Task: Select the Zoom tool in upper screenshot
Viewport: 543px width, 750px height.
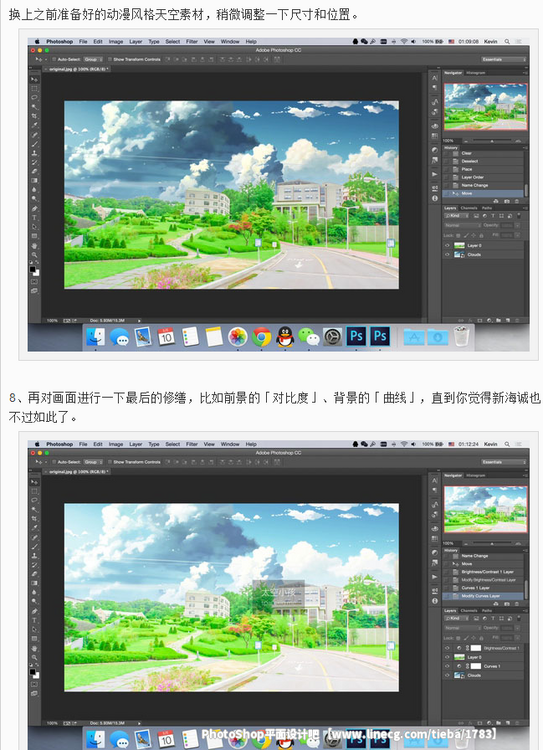Action: point(34,254)
